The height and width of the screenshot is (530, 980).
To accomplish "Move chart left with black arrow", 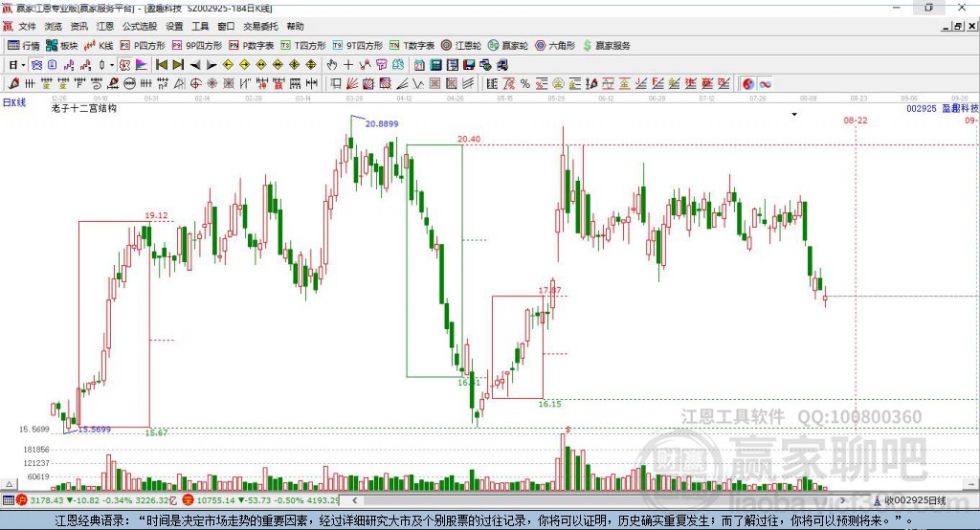I will (x=195, y=65).
